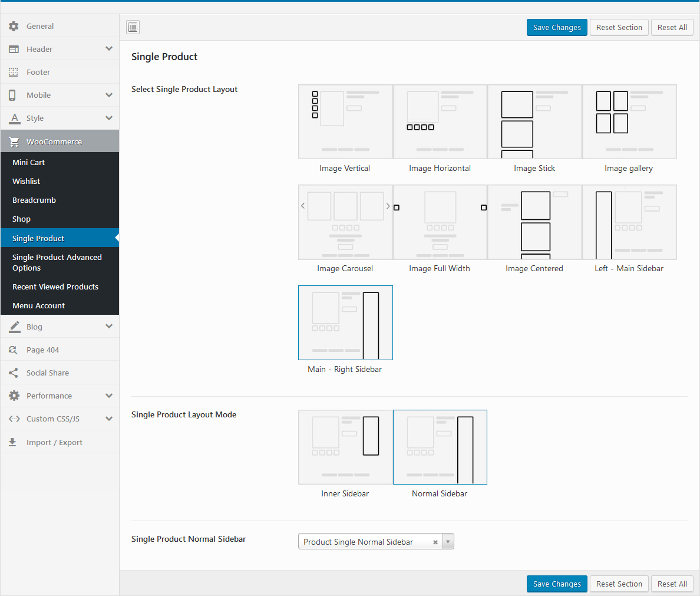Click the Header layout icon
Viewport: 700px width, 596px height.
tap(14, 49)
